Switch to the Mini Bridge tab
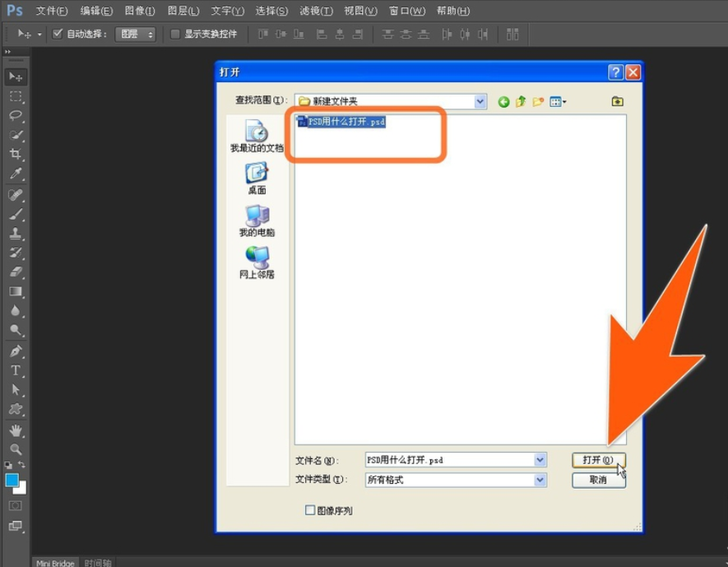728x567 pixels. tap(56, 563)
